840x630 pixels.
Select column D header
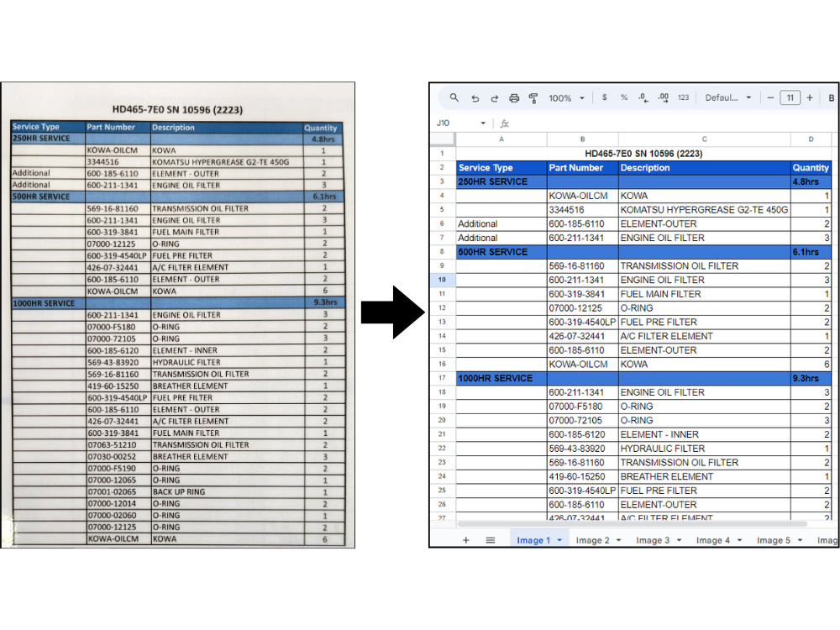811,139
